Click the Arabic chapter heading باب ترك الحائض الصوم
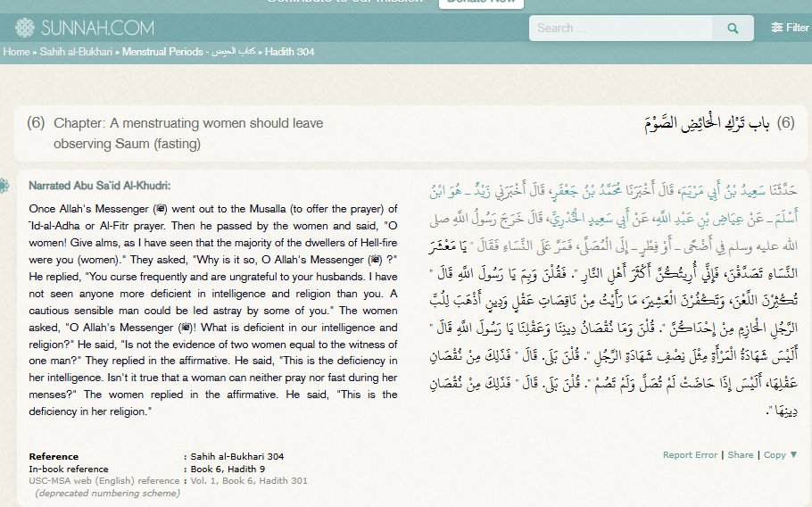 click(x=708, y=123)
